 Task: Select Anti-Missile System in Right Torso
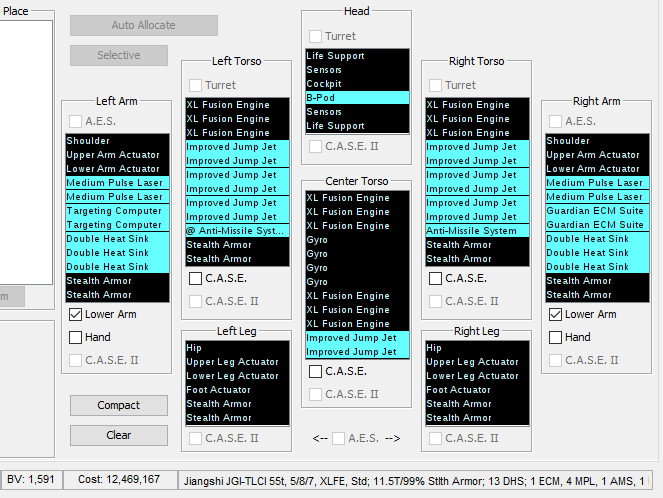(x=477, y=231)
